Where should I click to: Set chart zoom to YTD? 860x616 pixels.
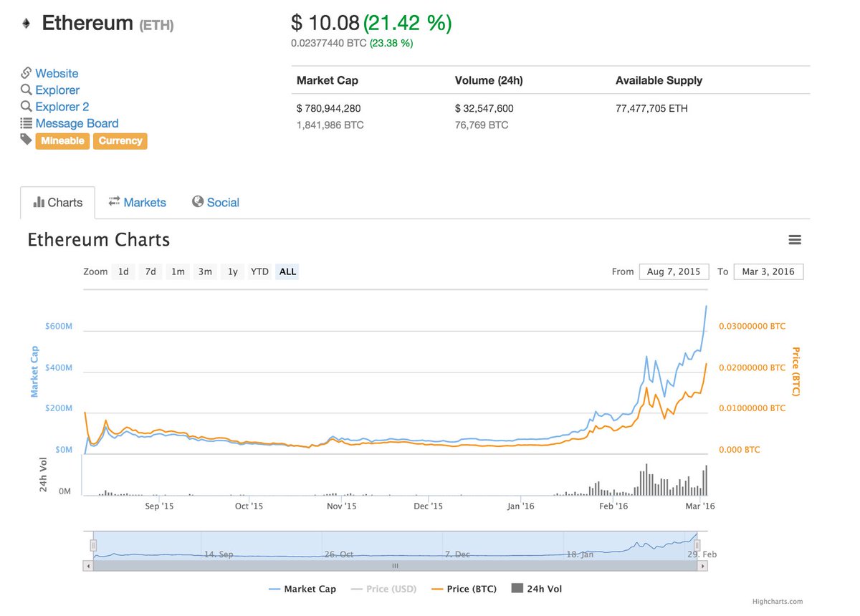[259, 271]
